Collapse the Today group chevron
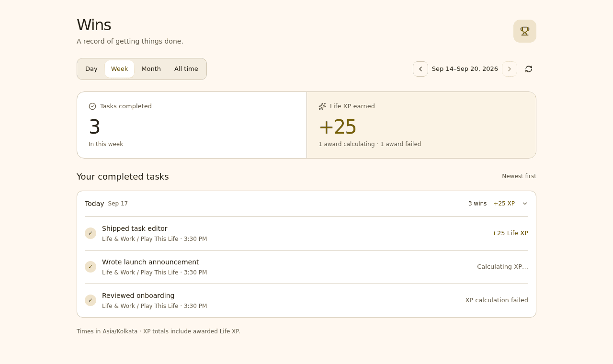Image resolution: width=613 pixels, height=364 pixels. coord(525,204)
